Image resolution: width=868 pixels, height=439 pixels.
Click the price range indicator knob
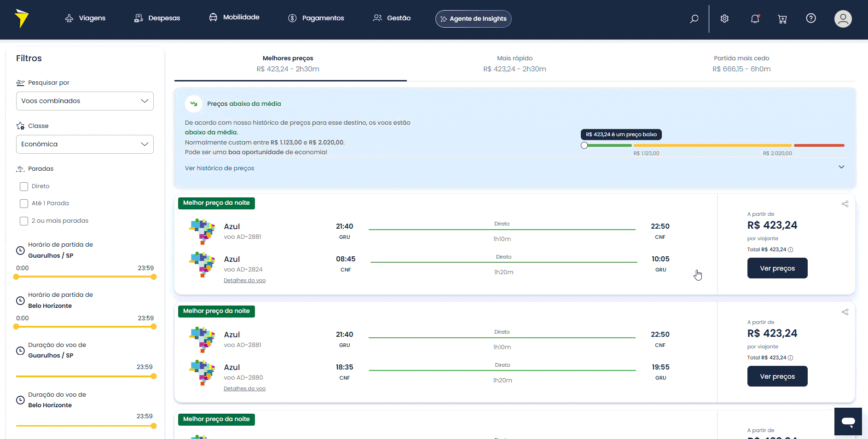point(584,145)
